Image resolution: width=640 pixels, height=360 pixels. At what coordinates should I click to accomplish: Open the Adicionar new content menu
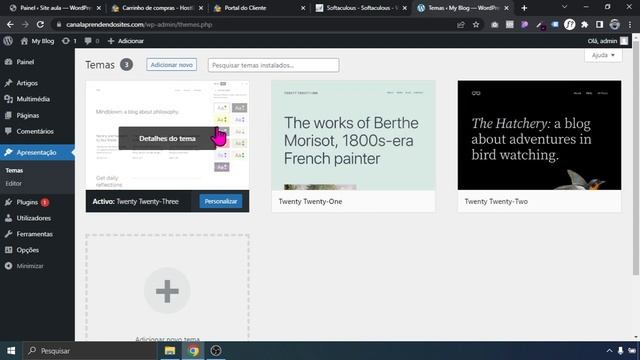[126, 41]
